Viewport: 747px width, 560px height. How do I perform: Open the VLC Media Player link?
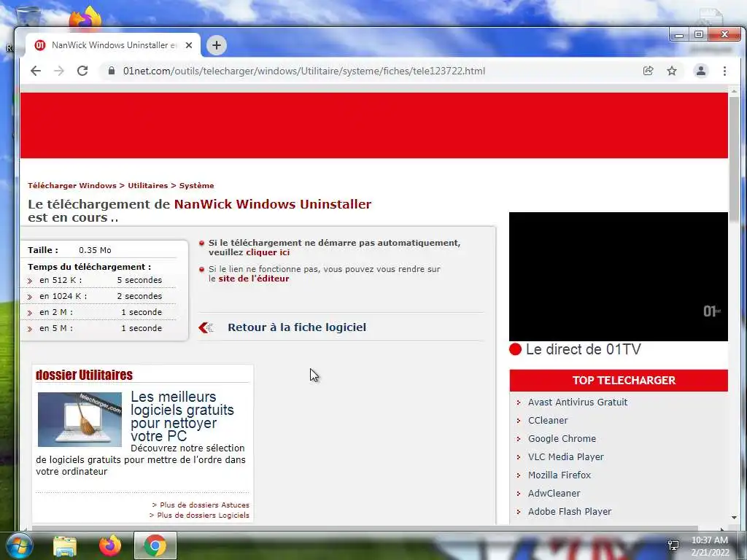[565, 456]
